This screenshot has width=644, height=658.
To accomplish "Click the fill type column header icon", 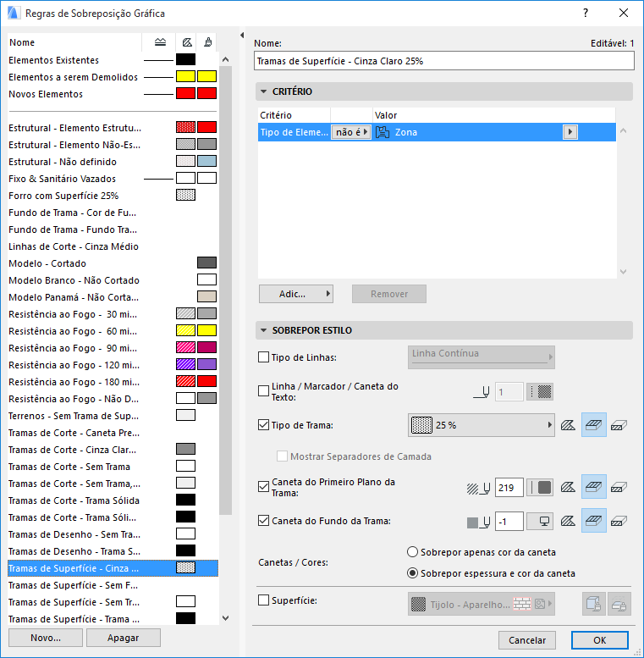I will 187,42.
